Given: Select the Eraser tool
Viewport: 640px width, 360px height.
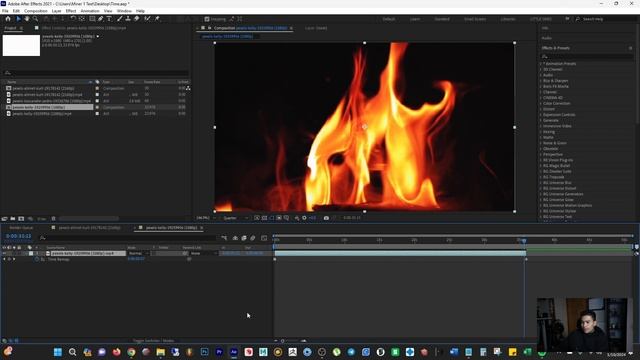Looking at the screenshot, I should pyautogui.click(x=136, y=19).
